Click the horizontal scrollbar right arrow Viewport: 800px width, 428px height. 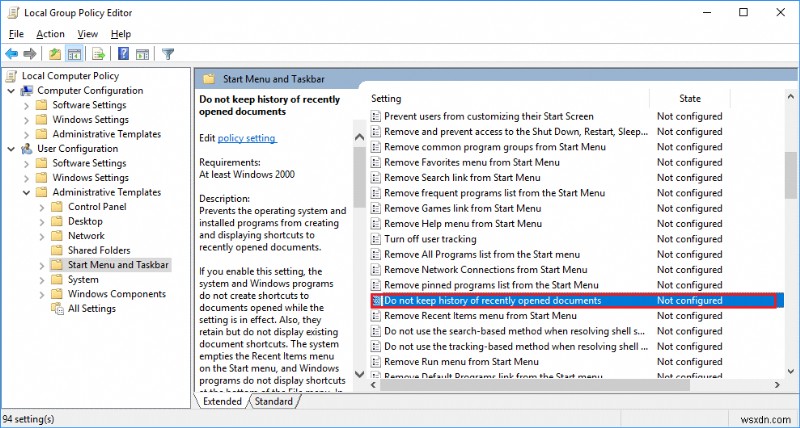coord(778,385)
